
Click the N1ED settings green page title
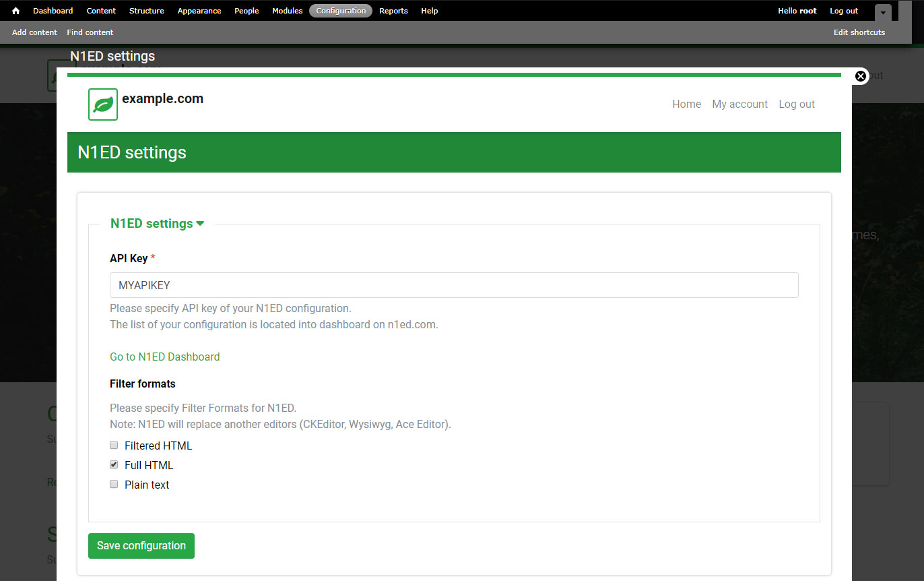click(132, 152)
